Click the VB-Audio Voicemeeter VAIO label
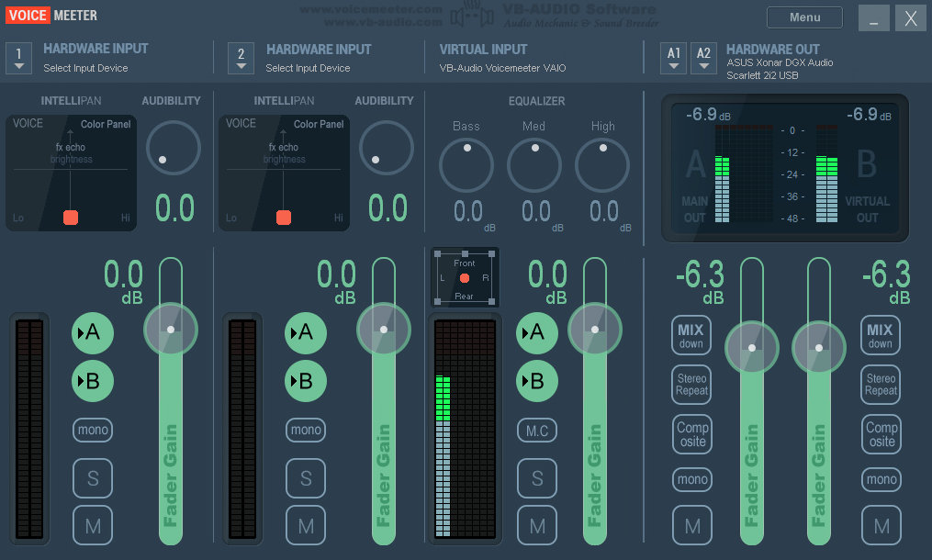The image size is (932, 560). [502, 68]
